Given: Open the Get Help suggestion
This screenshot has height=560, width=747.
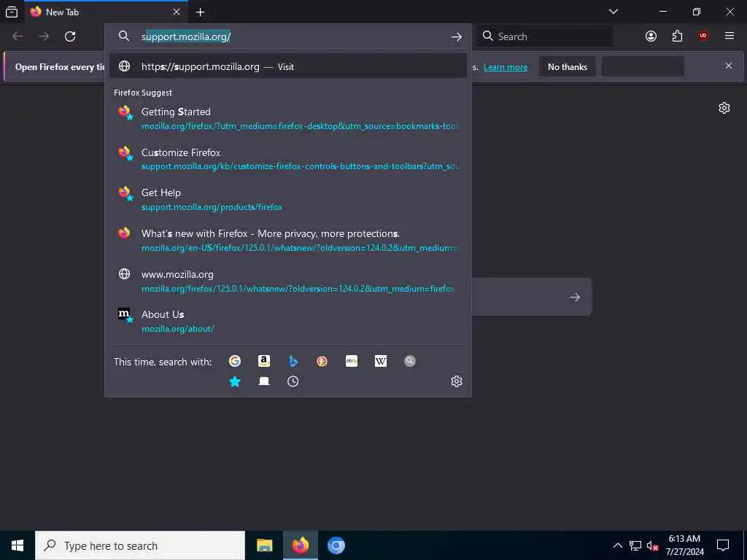Looking at the screenshot, I should coord(287,199).
